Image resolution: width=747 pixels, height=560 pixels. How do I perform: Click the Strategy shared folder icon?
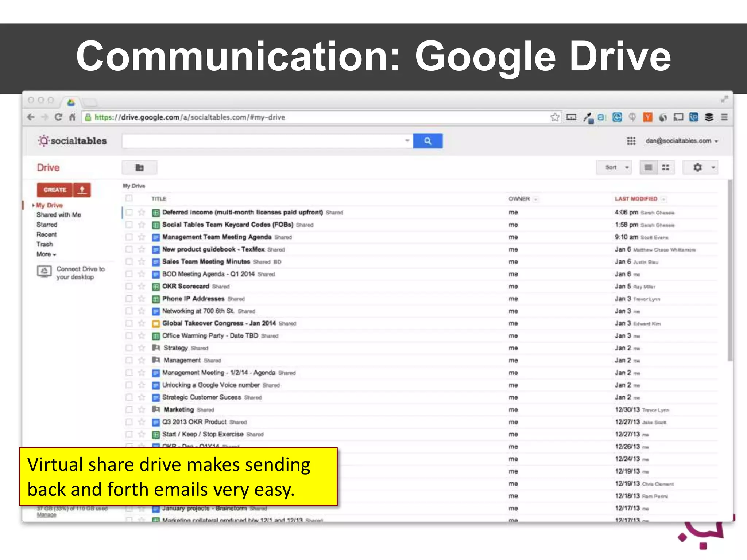pyautogui.click(x=156, y=348)
